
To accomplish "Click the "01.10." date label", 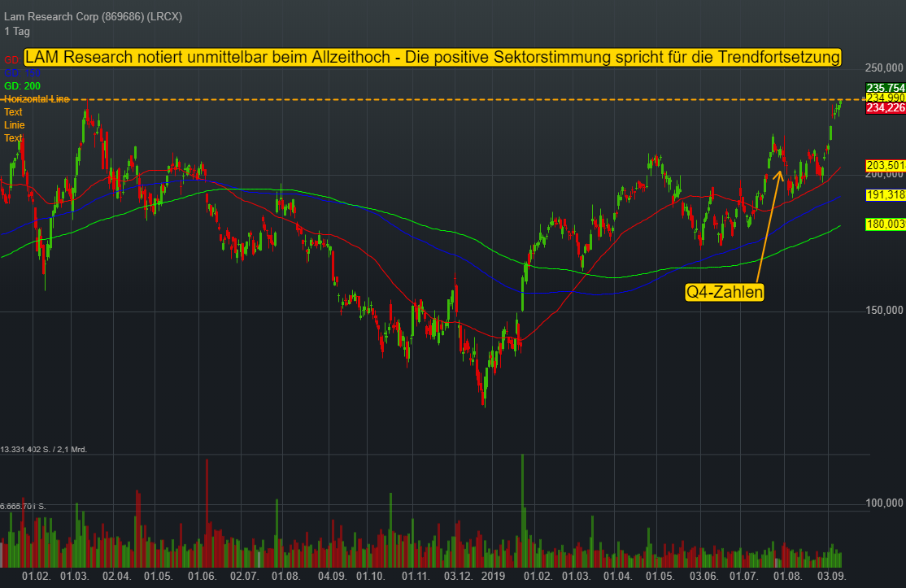I will [370, 577].
